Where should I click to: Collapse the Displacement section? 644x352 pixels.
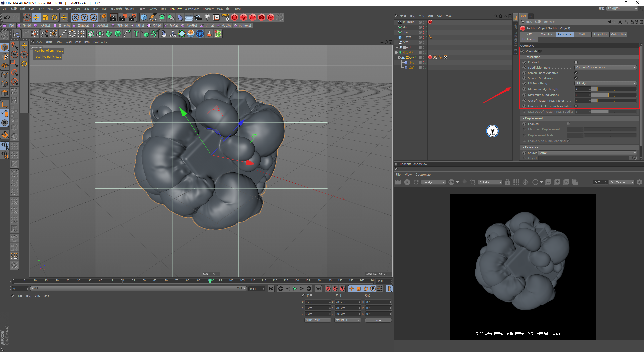[x=524, y=118]
